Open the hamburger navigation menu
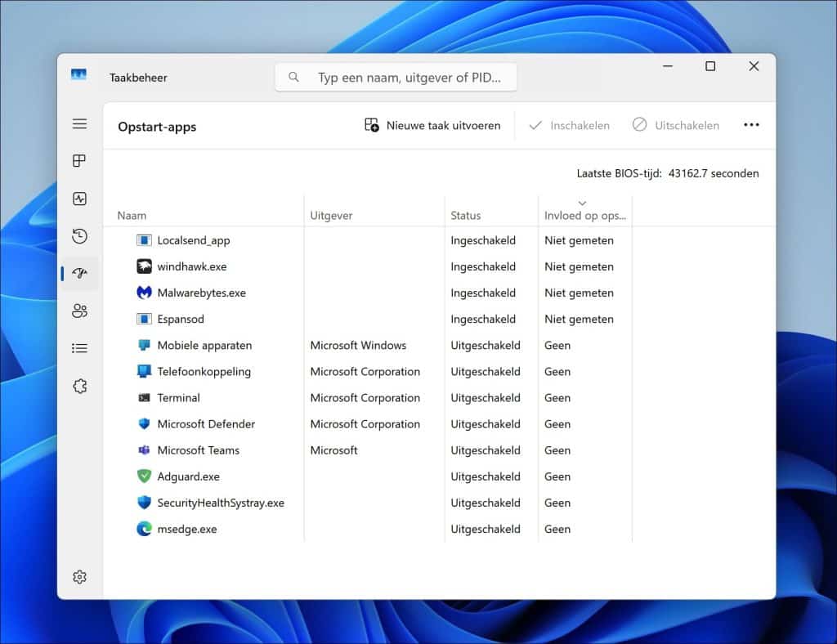837x644 pixels. [79, 123]
